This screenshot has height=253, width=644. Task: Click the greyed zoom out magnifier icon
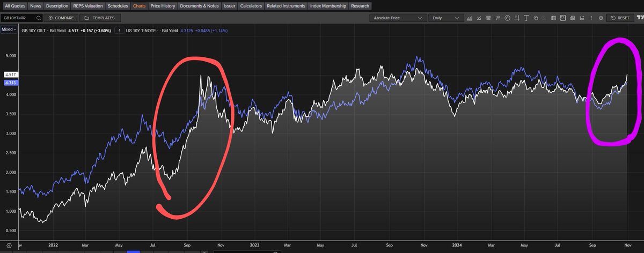pyautogui.click(x=544, y=18)
